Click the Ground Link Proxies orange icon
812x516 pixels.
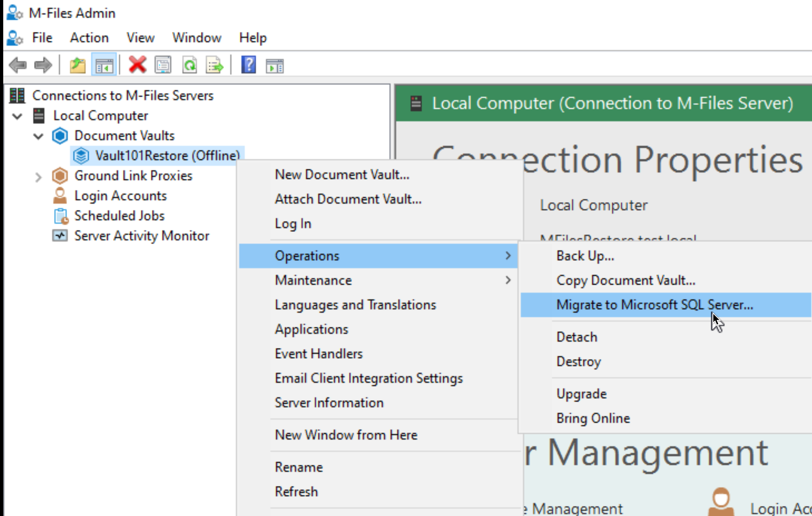point(60,176)
